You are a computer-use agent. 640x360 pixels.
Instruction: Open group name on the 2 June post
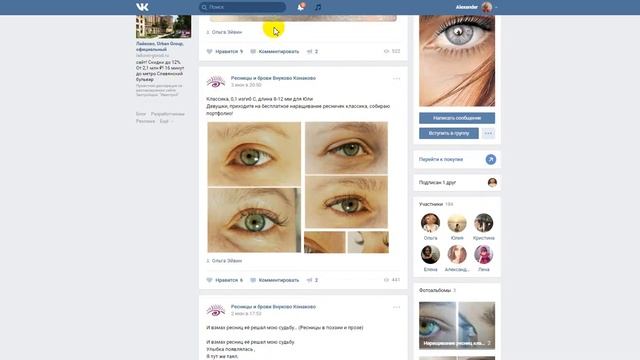click(x=273, y=307)
